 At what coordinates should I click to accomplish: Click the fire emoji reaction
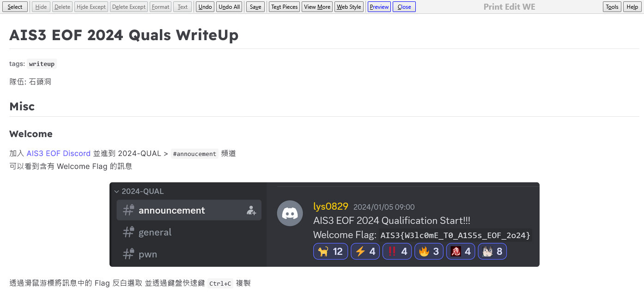(x=429, y=252)
